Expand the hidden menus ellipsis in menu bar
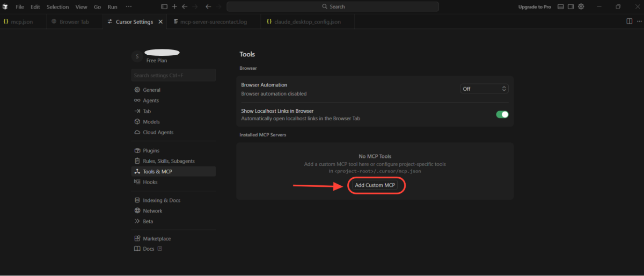 pyautogui.click(x=128, y=6)
